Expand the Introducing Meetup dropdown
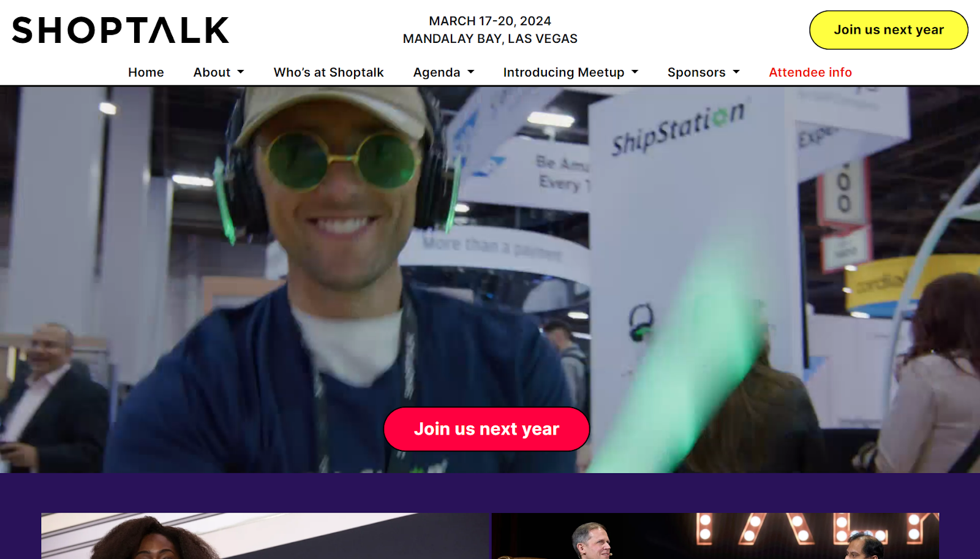Screen dimensions: 980x559 (x=571, y=72)
